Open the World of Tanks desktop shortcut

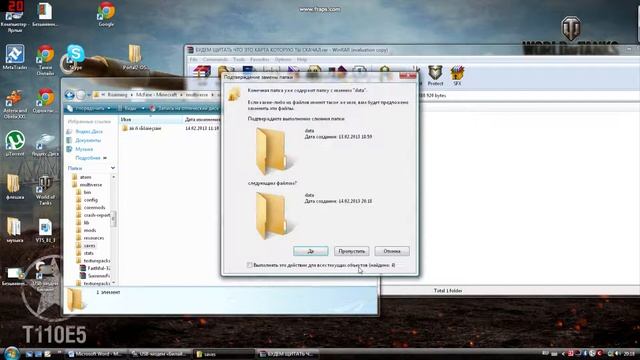(x=45, y=190)
